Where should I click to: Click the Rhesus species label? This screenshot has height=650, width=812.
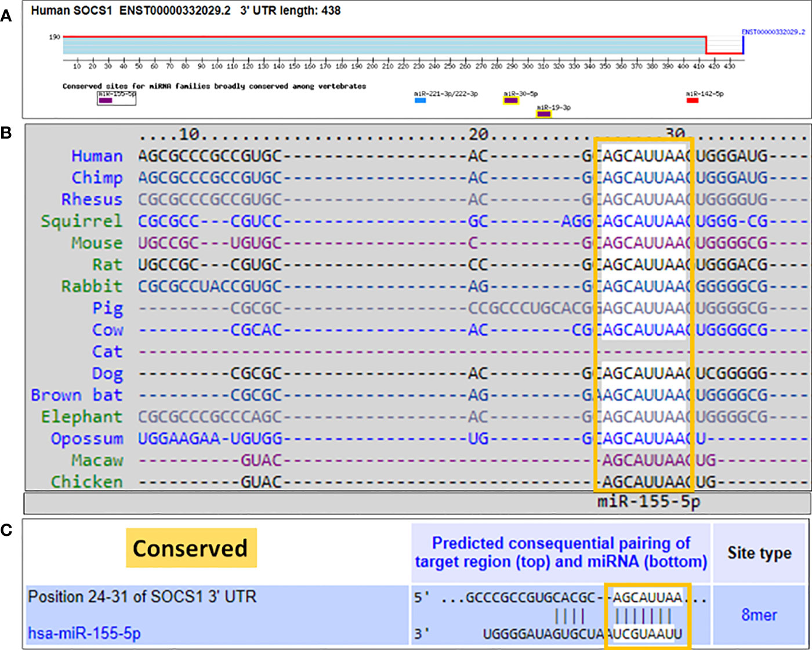point(92,199)
